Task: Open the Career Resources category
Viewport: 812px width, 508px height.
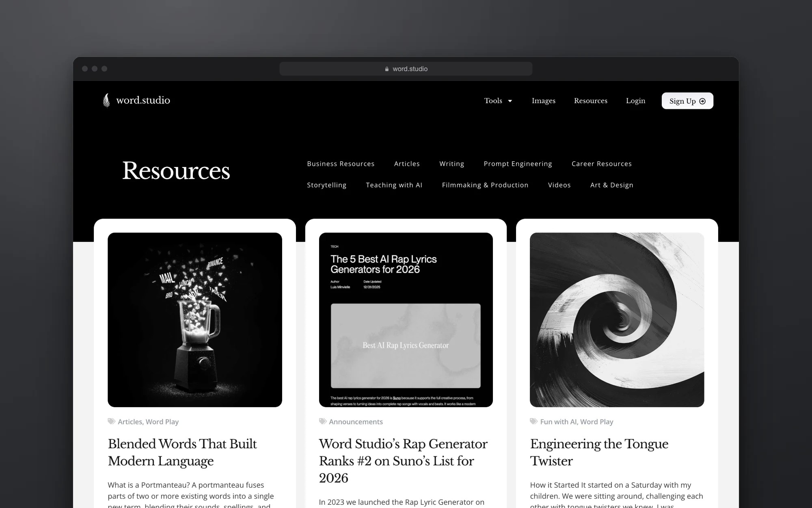Action: 602,164
